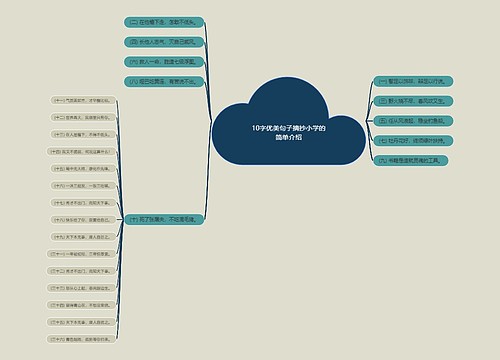Click the beige subnode numbered (十六)
This screenshot has height=360, width=500.
pos(83,186)
